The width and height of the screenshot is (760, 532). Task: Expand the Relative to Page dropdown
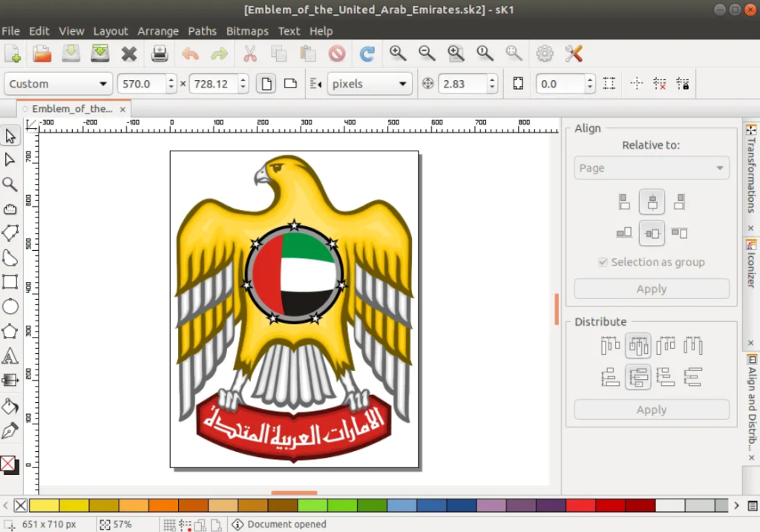[x=652, y=168]
